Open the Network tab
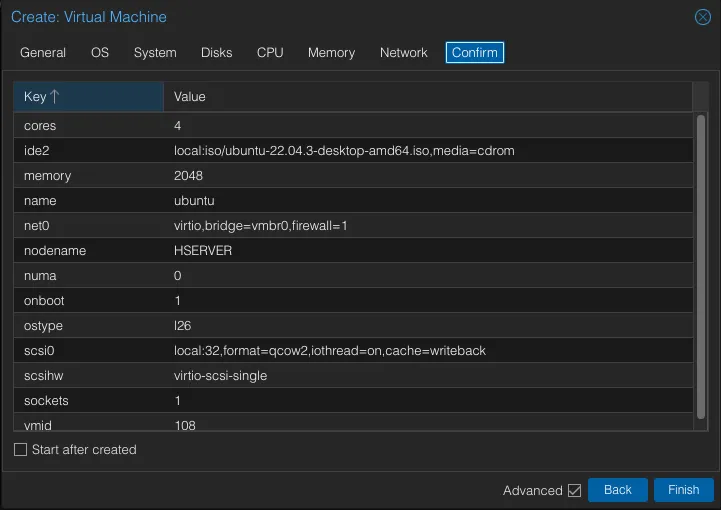The image size is (721, 510). 403,53
